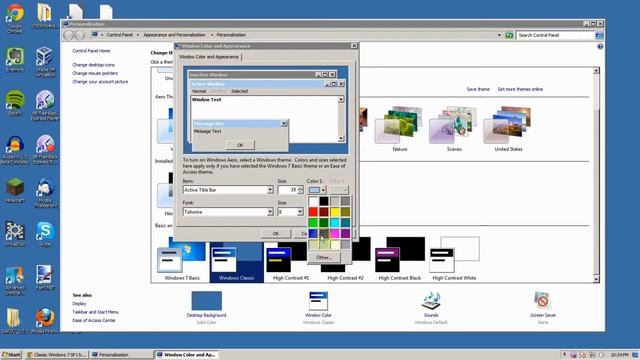
Task: Open the Ease of Access Center link
Action: [x=94, y=320]
